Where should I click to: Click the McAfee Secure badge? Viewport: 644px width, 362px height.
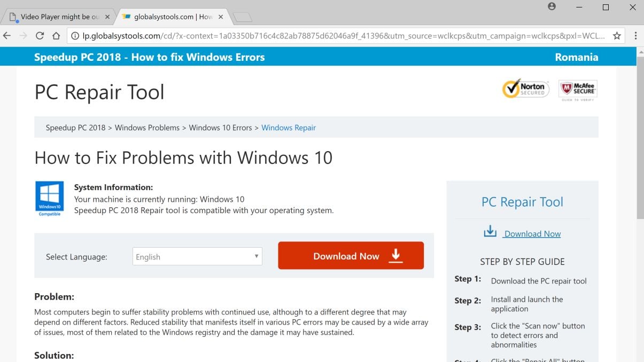click(x=578, y=90)
